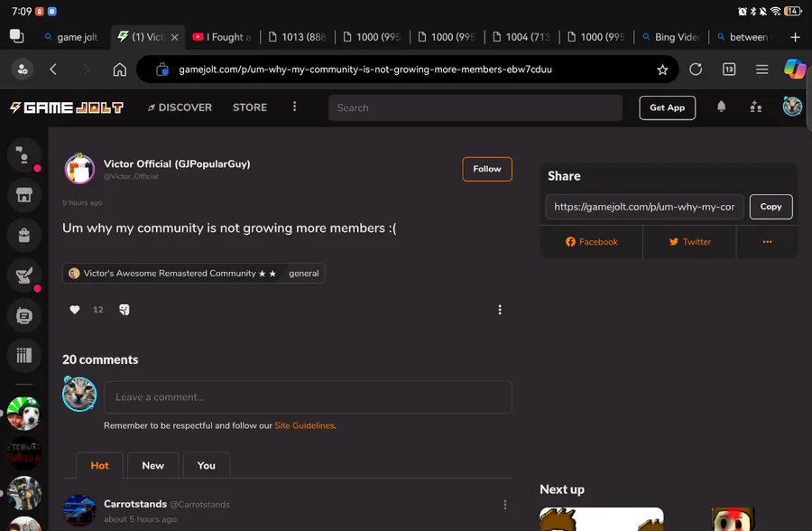Open the tab switcher icon
The image size is (812, 531).
coord(16,36)
